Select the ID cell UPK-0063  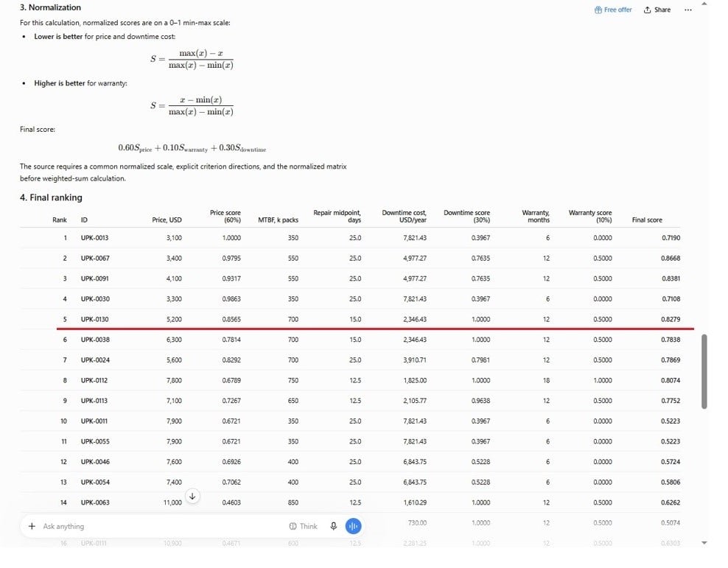[95, 502]
